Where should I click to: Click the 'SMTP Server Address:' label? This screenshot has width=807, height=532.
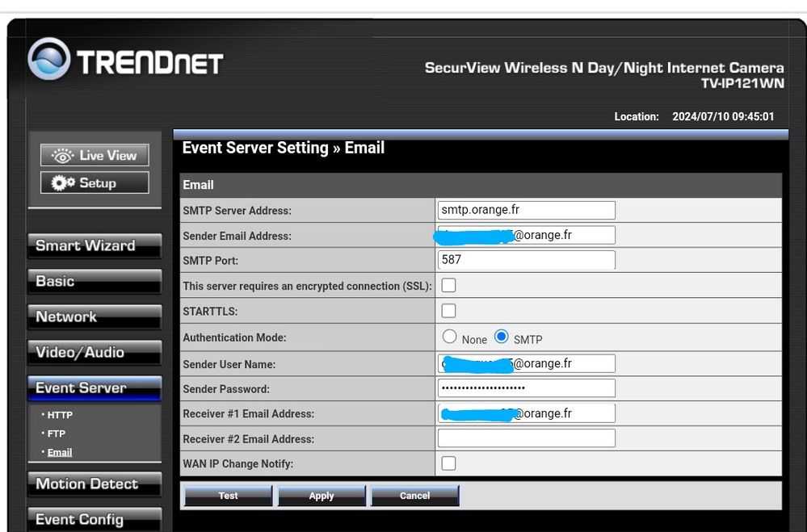tap(237, 211)
